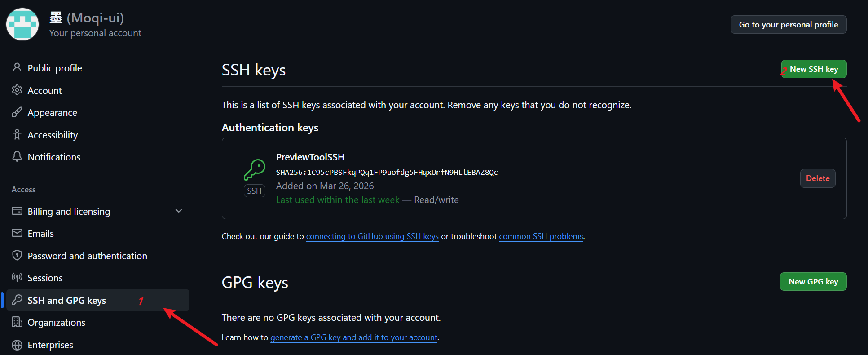Click the credit card icon beside Billing
The image size is (868, 355).
pyautogui.click(x=17, y=211)
